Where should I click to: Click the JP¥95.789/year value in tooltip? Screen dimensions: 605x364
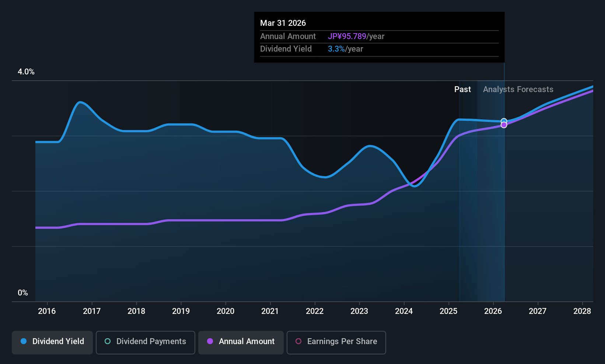pyautogui.click(x=356, y=36)
